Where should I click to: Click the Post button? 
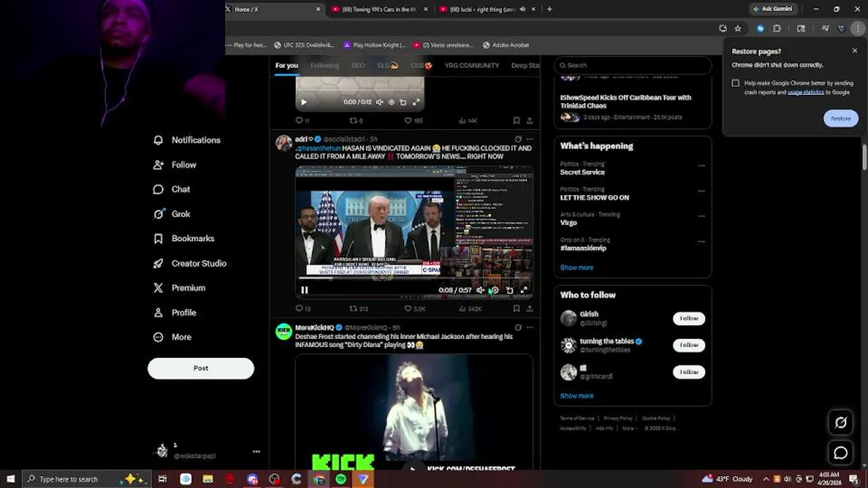[x=201, y=368]
